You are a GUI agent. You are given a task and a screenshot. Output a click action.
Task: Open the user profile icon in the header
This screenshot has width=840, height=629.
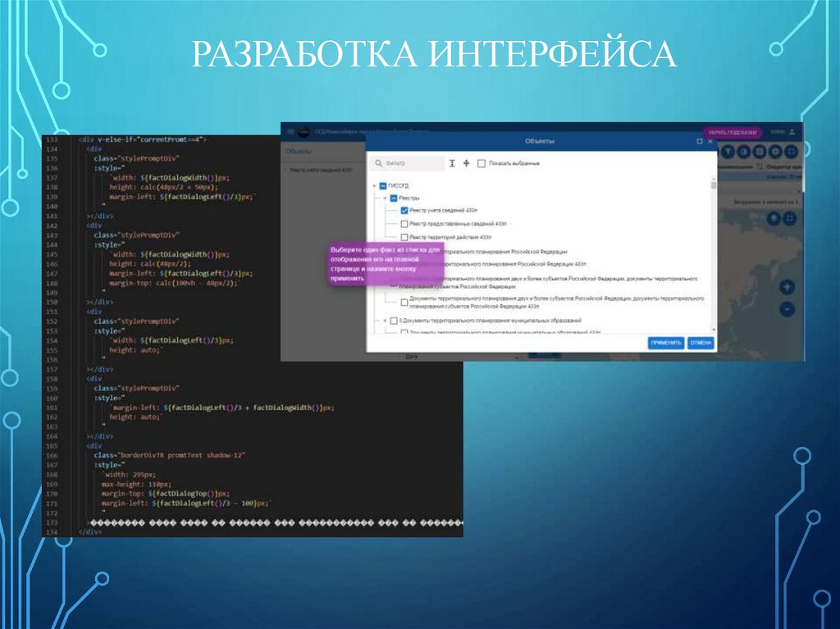coord(792,132)
